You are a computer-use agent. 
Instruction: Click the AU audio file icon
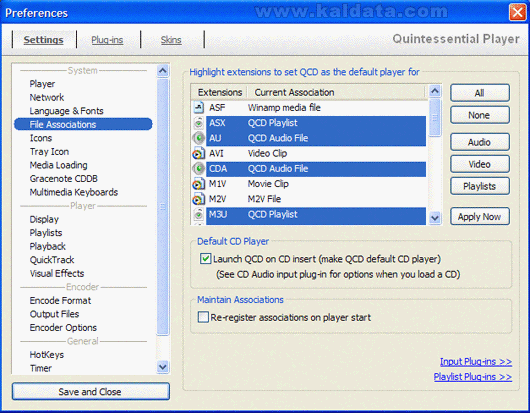pos(199,138)
